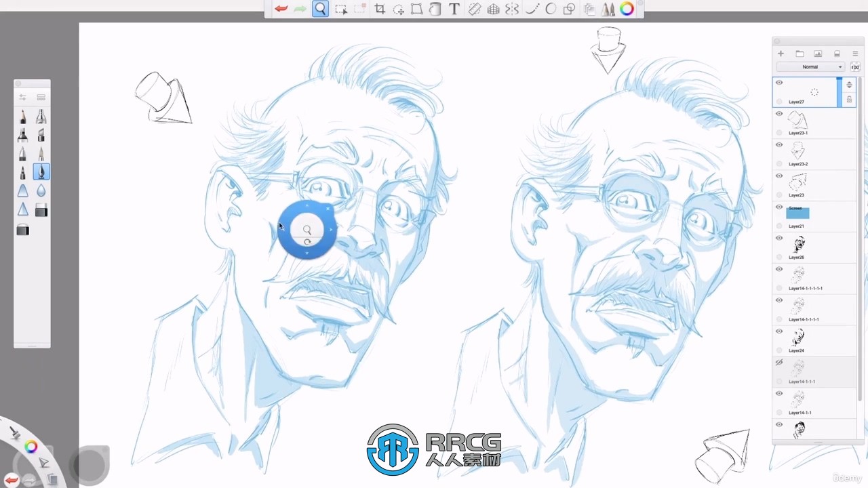Viewport: 868px width, 488px height.
Task: Open the layer panel menu
Action: (855, 54)
